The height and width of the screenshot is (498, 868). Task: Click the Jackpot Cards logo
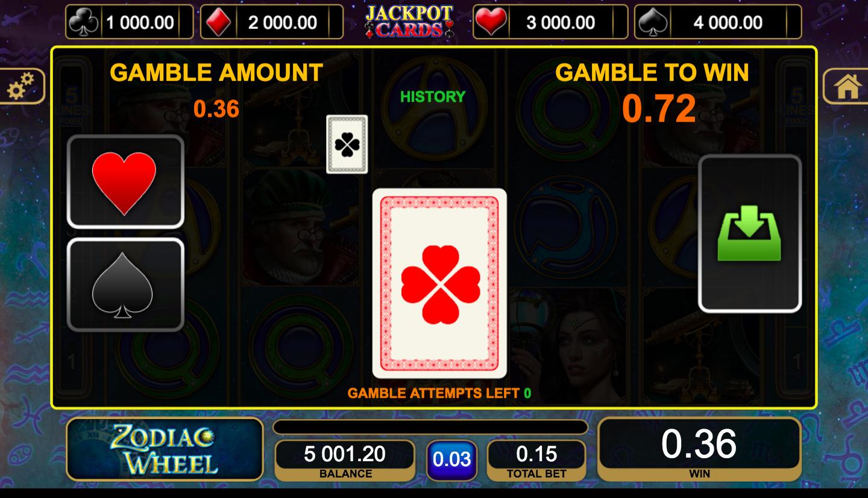click(x=409, y=22)
